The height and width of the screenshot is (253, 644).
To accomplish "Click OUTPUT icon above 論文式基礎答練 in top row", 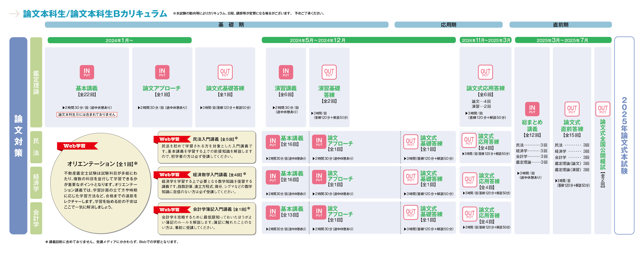I will click(225, 72).
